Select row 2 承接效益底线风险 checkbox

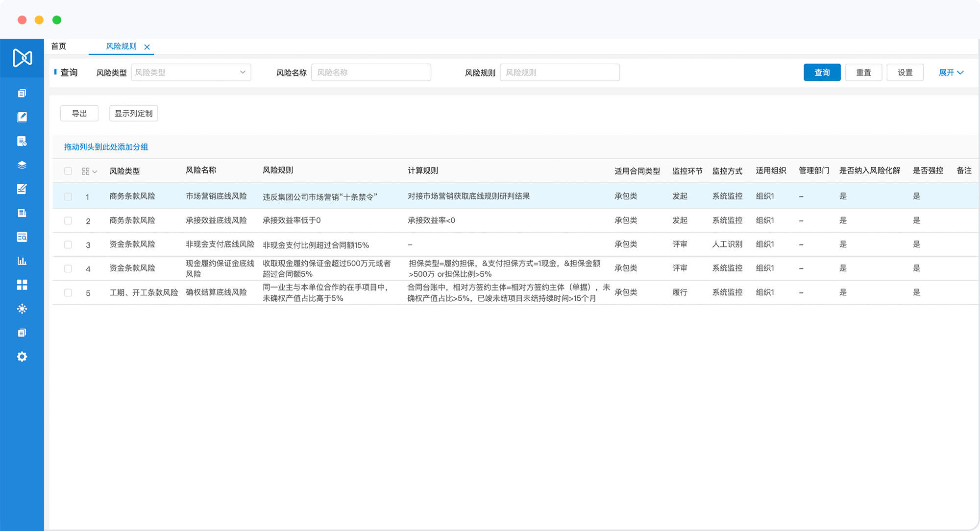coord(68,221)
